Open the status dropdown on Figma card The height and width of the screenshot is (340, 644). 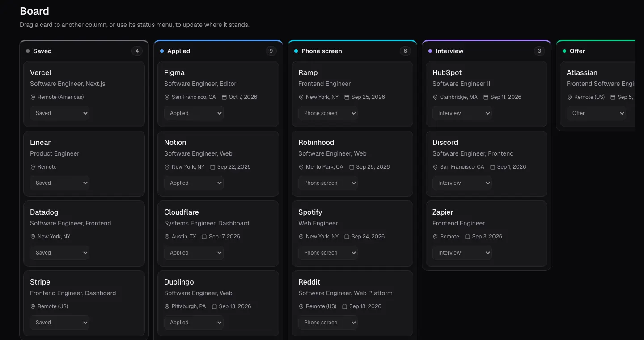tap(194, 113)
